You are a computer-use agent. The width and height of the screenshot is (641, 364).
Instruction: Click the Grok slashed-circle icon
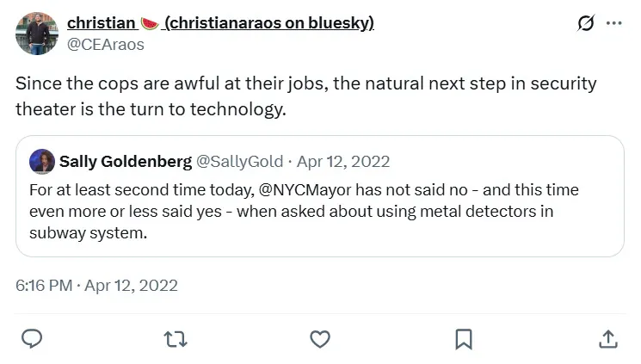point(586,23)
